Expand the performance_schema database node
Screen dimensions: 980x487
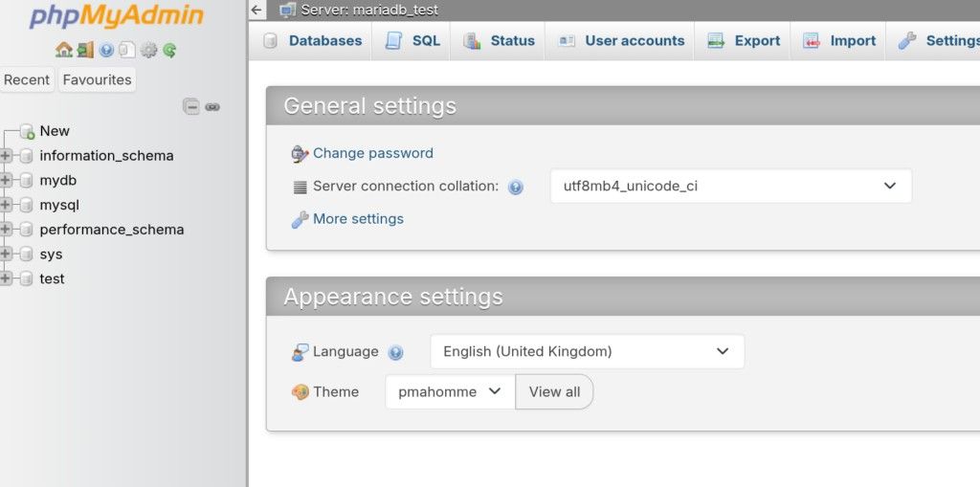pos(7,230)
